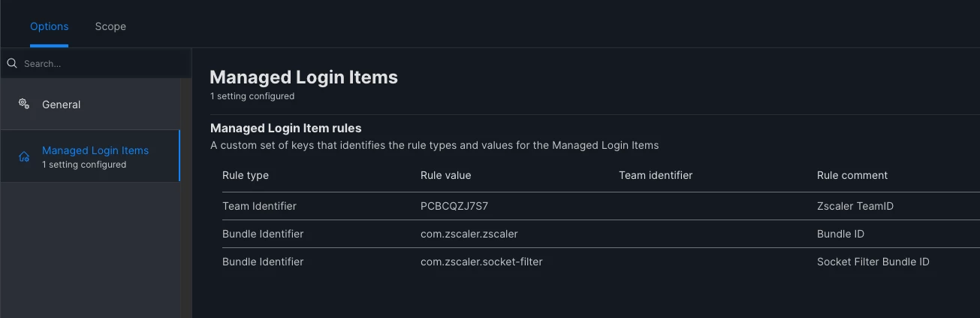Select Managed Login Items in the sidebar

[90, 156]
